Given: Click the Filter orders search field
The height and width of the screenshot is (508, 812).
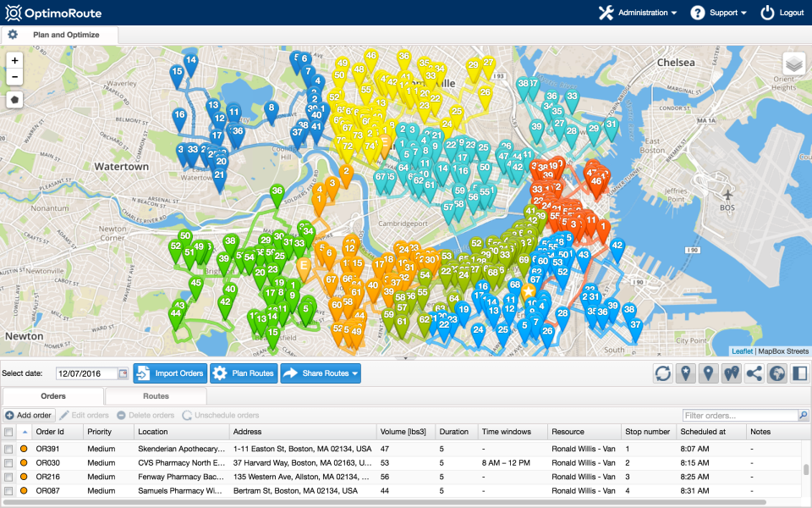Looking at the screenshot, I should 741,415.
